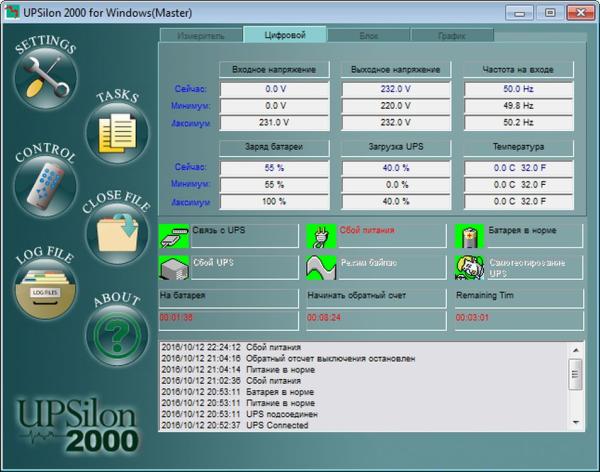This screenshot has height=472, width=600.
Task: Select log entry 21:02:36 Сбой питания
Action: [x=231, y=381]
